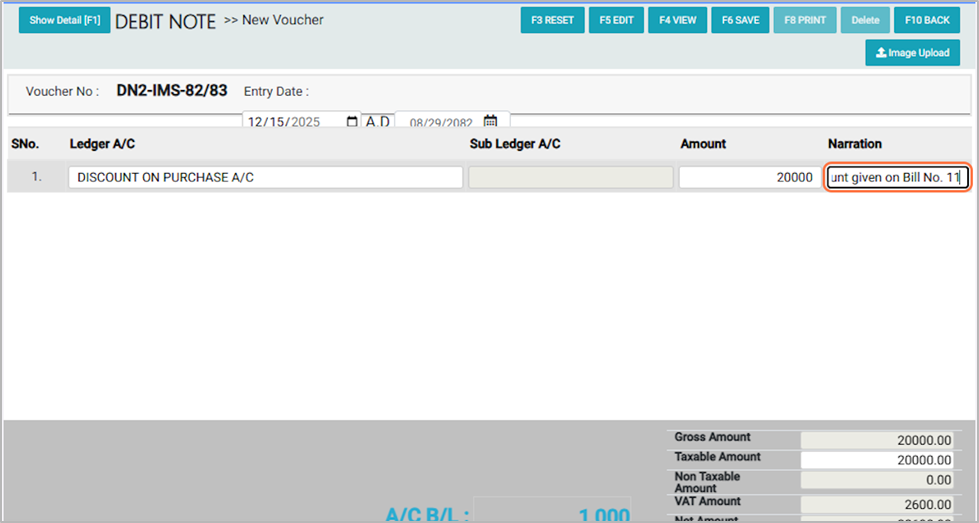
Task: Open the BS date calendar icon
Action: point(490,122)
